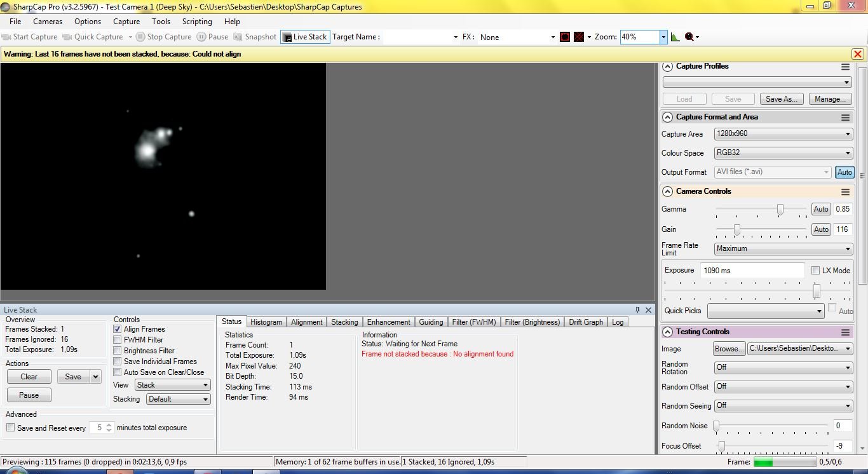Click the Manage... profiles button
This screenshot has width=868, height=474.
click(x=830, y=99)
